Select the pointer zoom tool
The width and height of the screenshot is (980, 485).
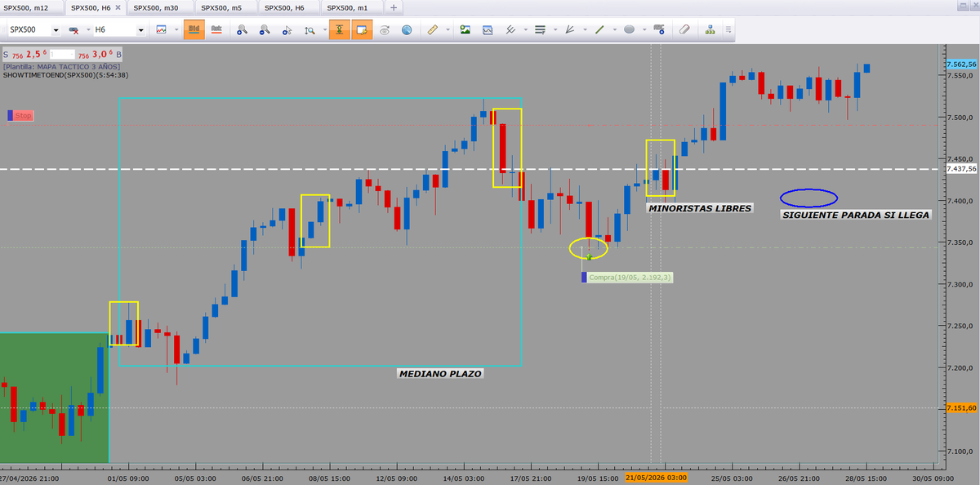click(x=287, y=30)
